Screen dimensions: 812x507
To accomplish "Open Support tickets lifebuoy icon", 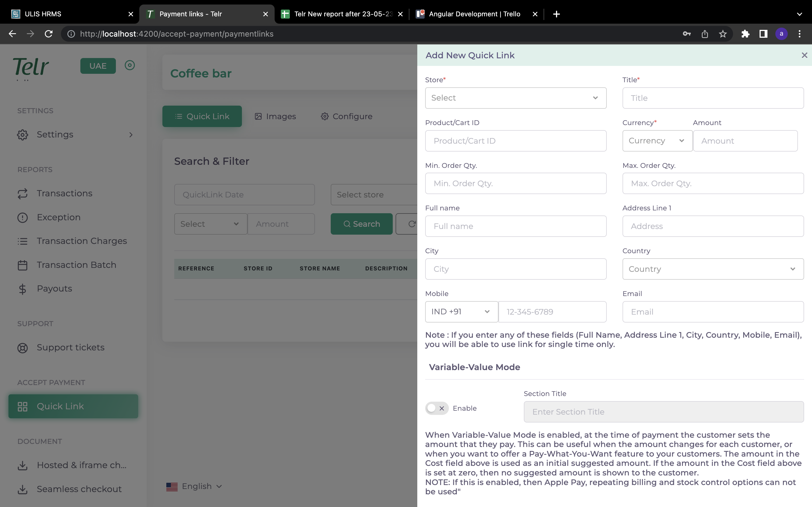I will pyautogui.click(x=23, y=348).
